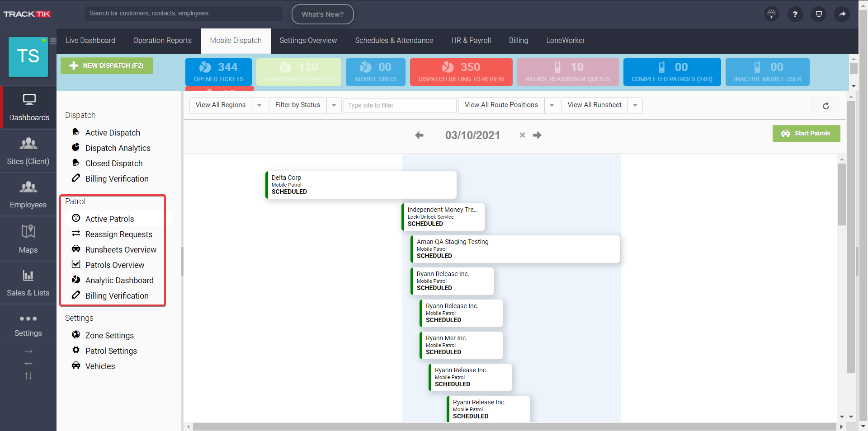Image resolution: width=868 pixels, height=431 pixels.
Task: Focus the customers search box
Action: (184, 14)
